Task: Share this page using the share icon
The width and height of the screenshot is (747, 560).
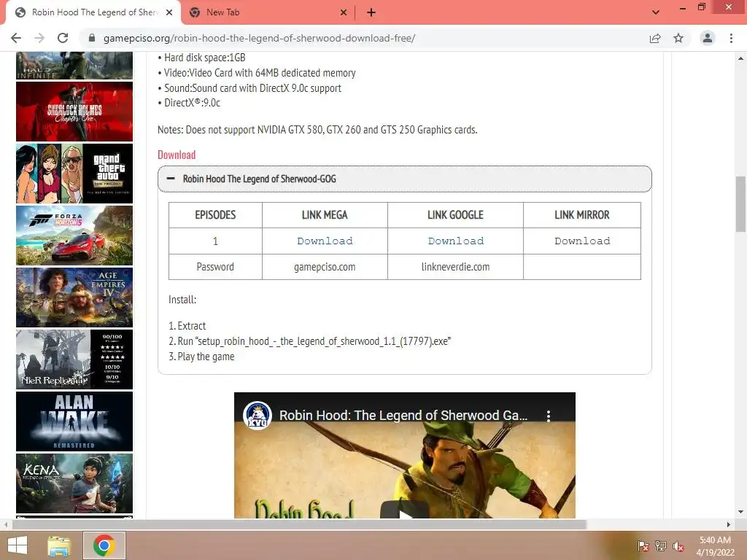Action: point(655,38)
